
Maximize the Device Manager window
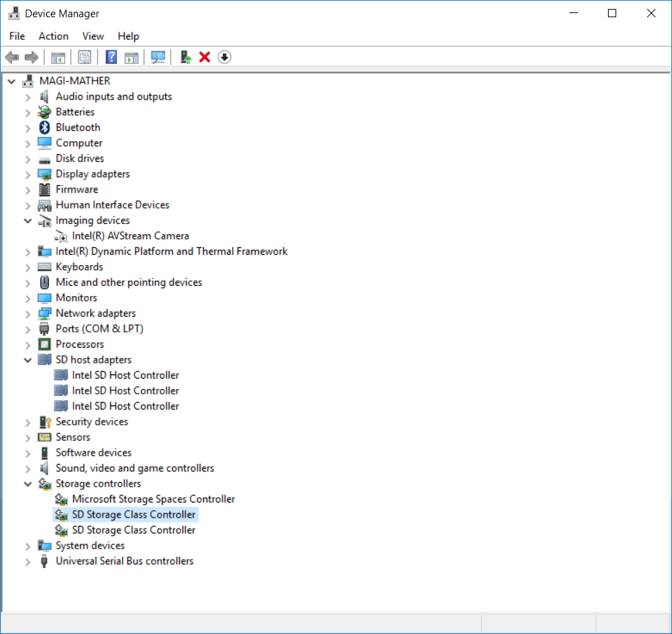[x=612, y=13]
